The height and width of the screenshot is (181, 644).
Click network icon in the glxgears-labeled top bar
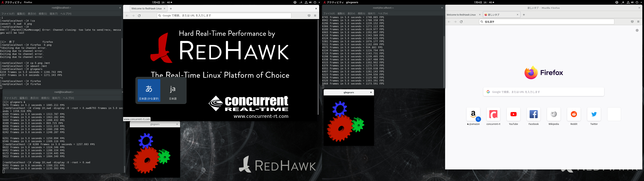(x=628, y=2)
